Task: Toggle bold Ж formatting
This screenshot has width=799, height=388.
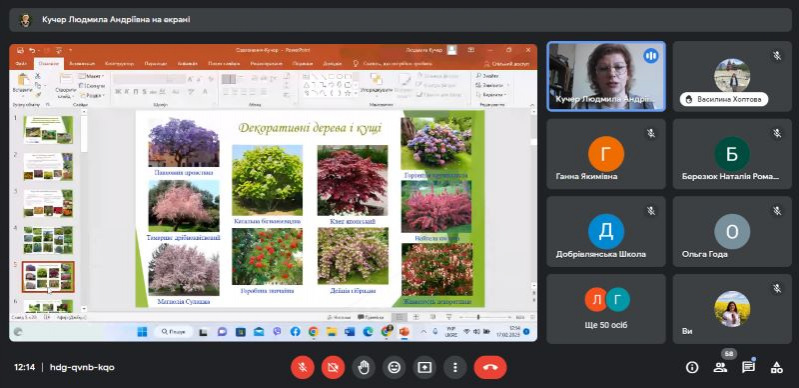Action: click(118, 92)
